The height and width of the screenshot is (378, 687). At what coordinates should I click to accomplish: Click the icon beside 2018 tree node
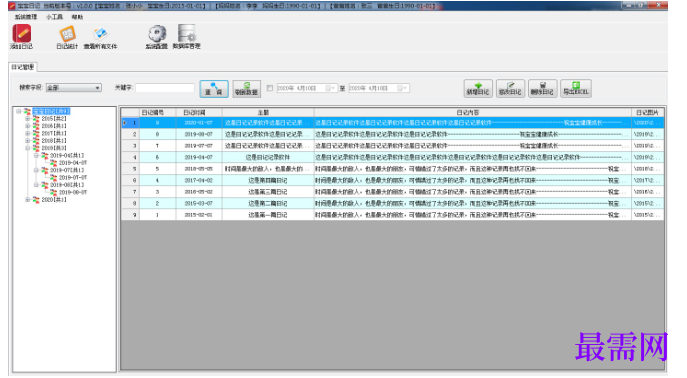pyautogui.click(x=36, y=141)
